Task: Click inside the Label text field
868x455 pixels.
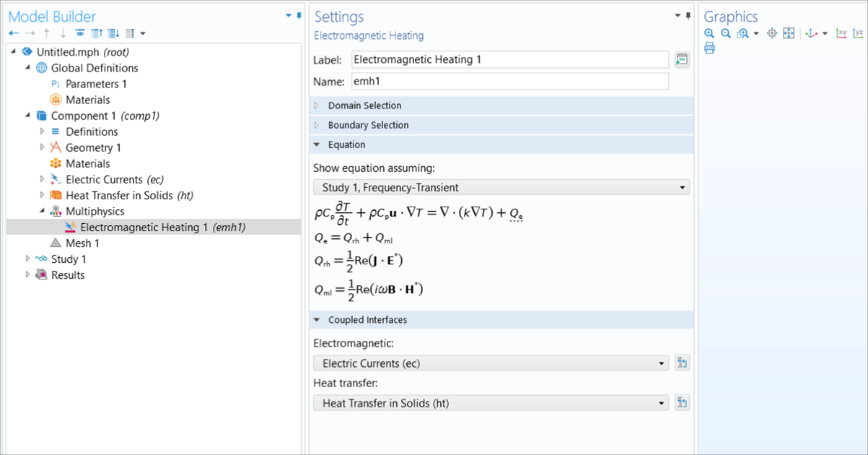Action: [x=505, y=59]
